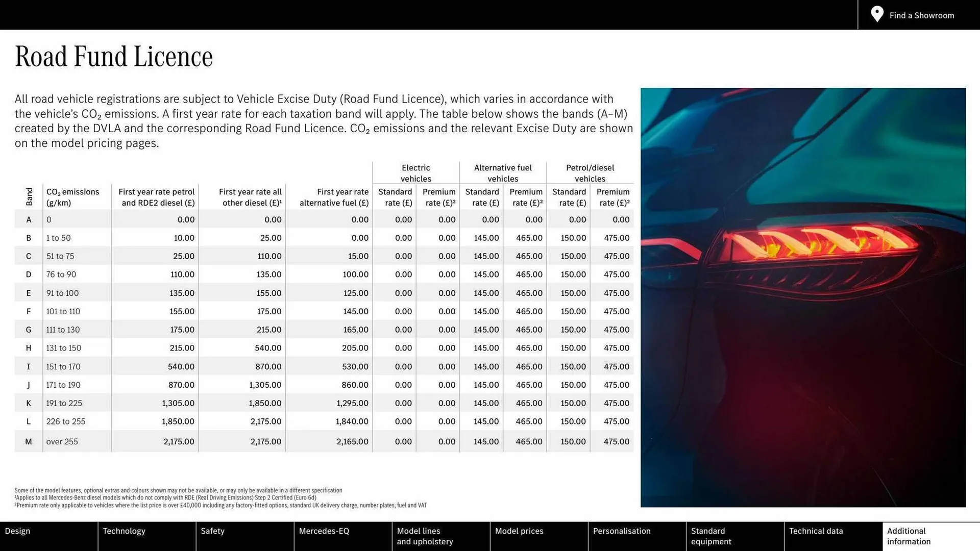Open the Safety section
Viewport: 980px width, 551px height.
(x=212, y=531)
